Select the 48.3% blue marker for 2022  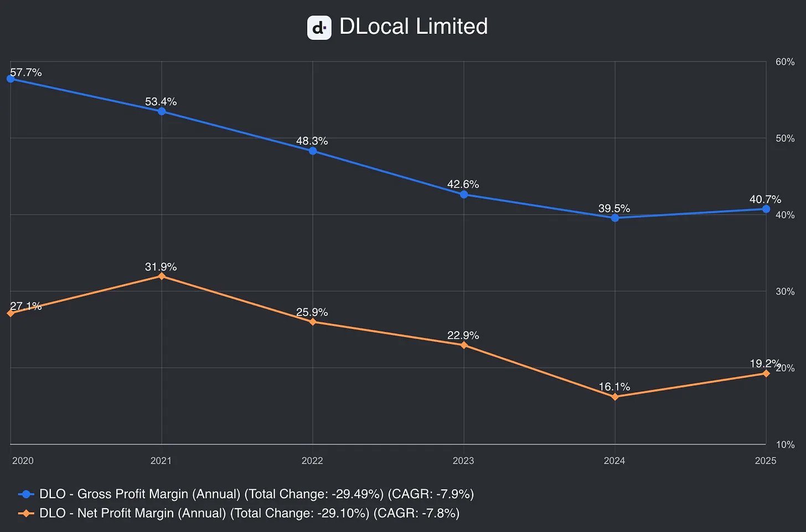pyautogui.click(x=313, y=151)
